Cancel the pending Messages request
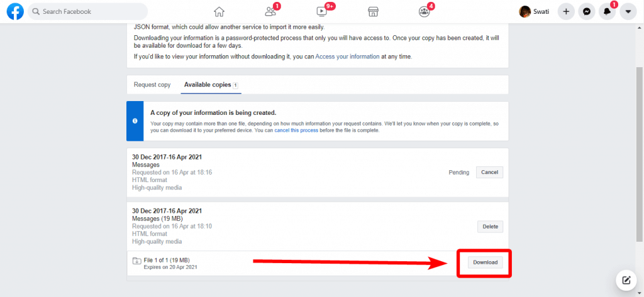The height and width of the screenshot is (297, 644). point(489,172)
